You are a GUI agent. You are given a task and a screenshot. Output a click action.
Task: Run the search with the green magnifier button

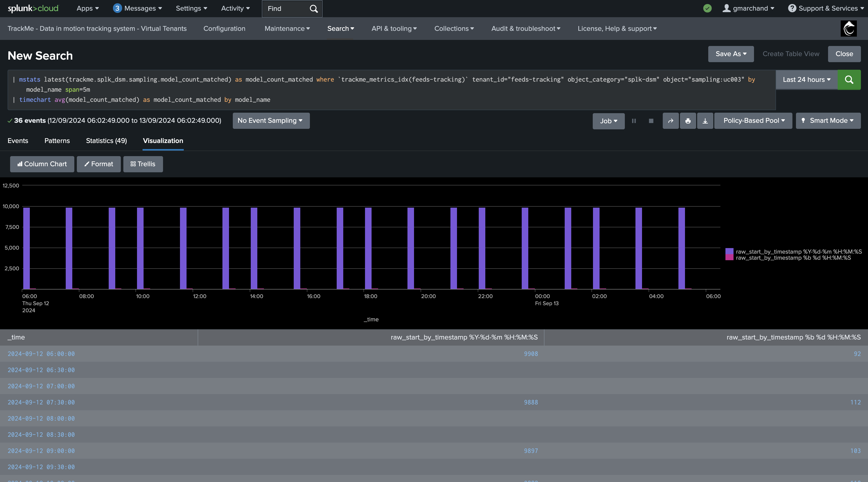coord(849,80)
